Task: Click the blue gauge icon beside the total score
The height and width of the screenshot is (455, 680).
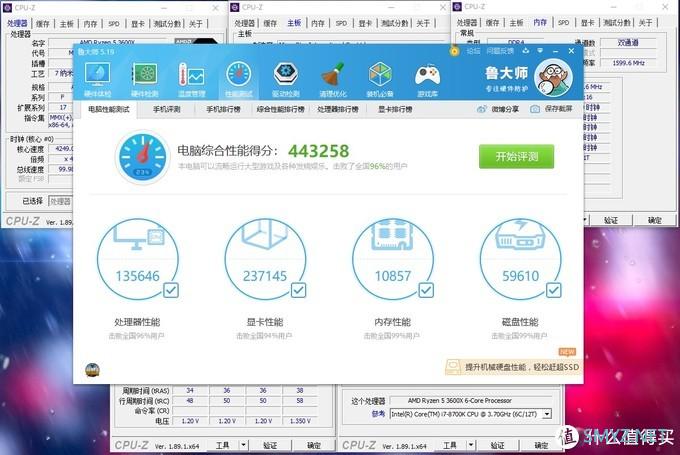Action: [143, 157]
